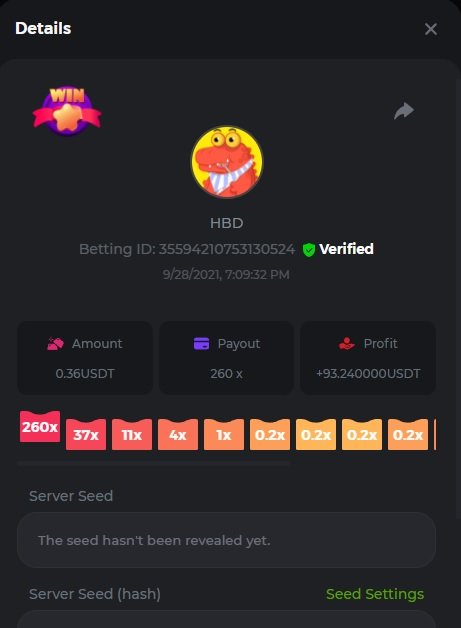Click the share arrow icon
This screenshot has width=461, height=628.
[404, 111]
